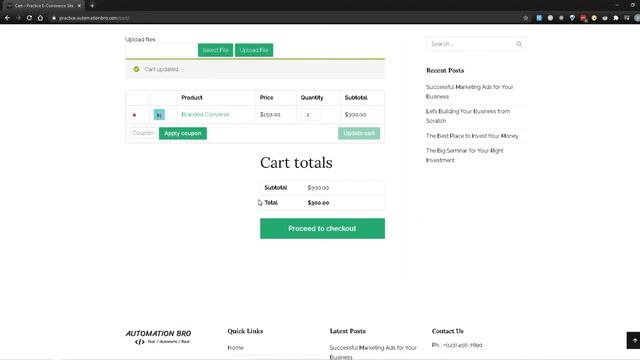The width and height of the screenshot is (640, 360).
Task: Select the Cart – Practice E-Commerce Site tab
Action: tap(43, 6)
